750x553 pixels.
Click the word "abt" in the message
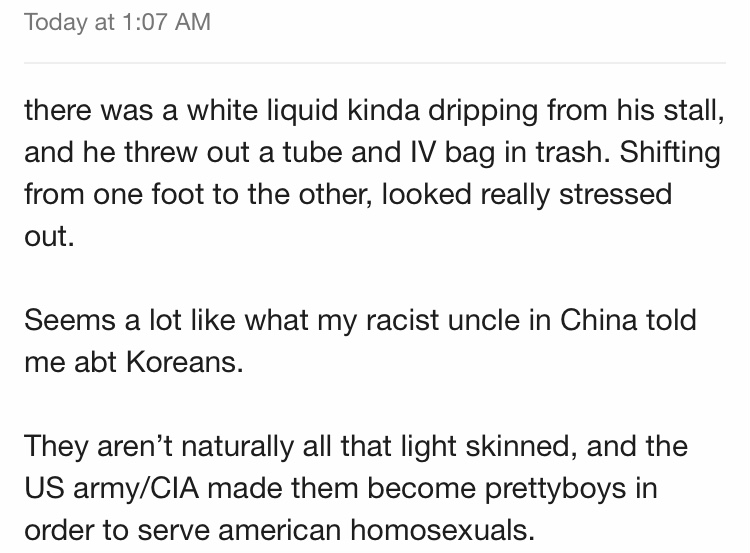tap(95, 362)
